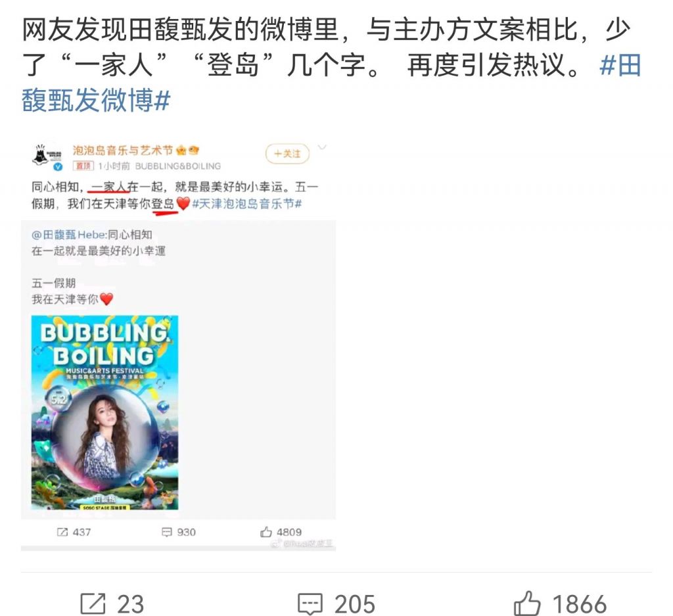Follow the account with +关注 button
This screenshot has height=616, width=673.
pyautogui.click(x=287, y=154)
